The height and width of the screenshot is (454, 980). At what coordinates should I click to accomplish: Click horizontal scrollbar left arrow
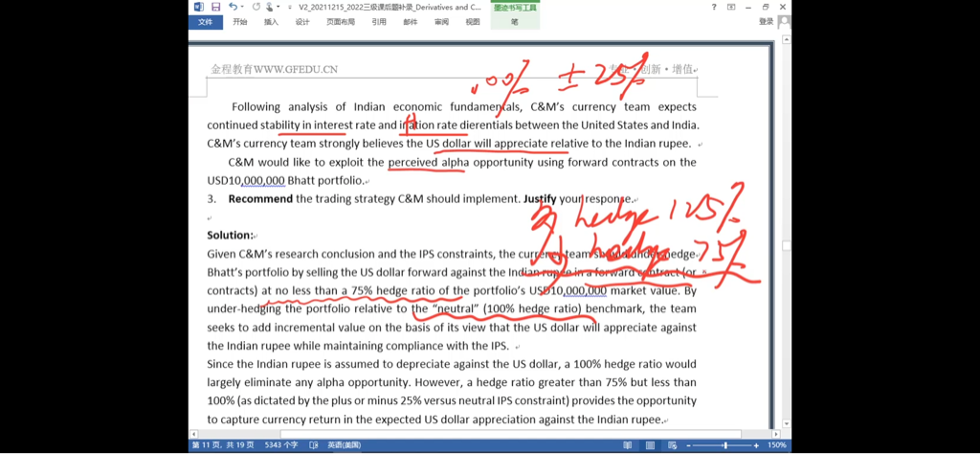point(193,434)
